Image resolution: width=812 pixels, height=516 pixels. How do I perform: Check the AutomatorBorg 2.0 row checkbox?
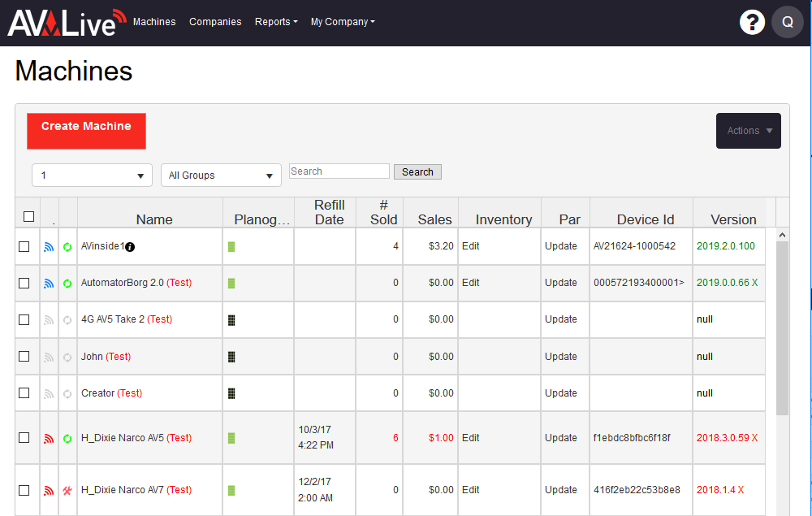click(24, 283)
